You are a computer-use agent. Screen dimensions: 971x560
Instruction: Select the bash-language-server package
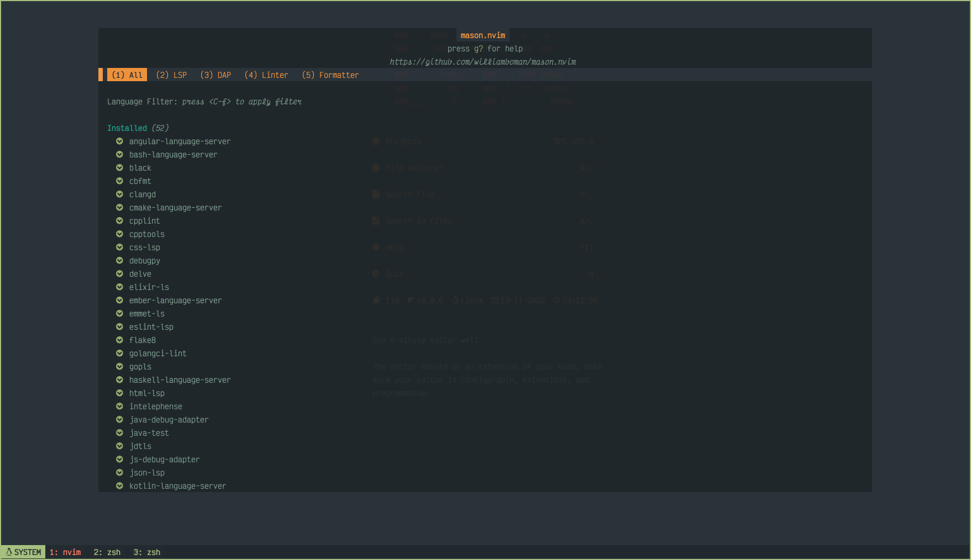coord(174,155)
